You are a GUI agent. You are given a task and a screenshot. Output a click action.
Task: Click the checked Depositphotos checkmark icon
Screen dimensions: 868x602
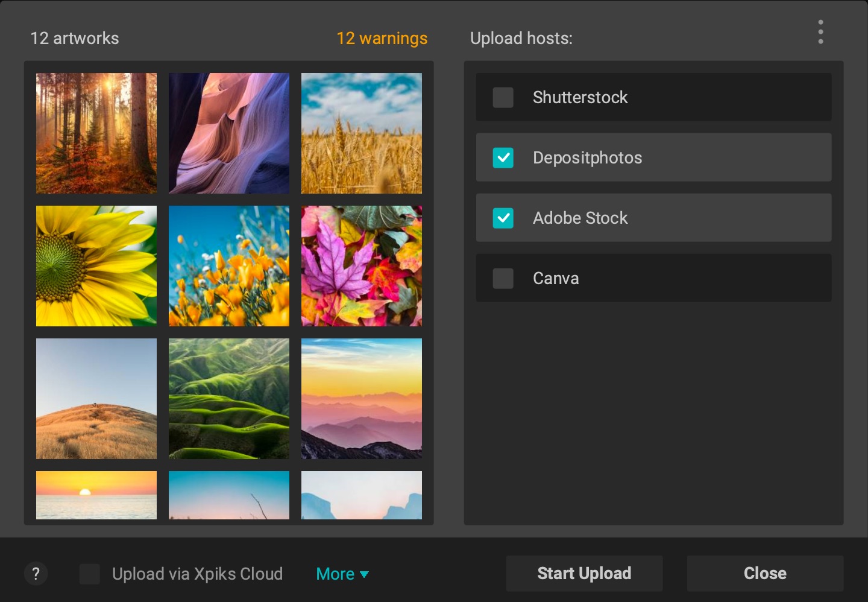[x=503, y=157]
